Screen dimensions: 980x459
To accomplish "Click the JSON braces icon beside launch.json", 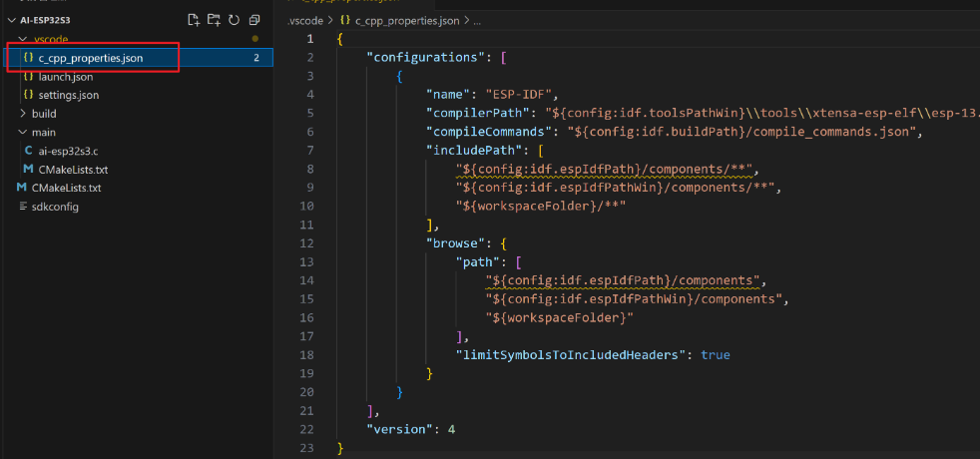I will click(x=28, y=77).
